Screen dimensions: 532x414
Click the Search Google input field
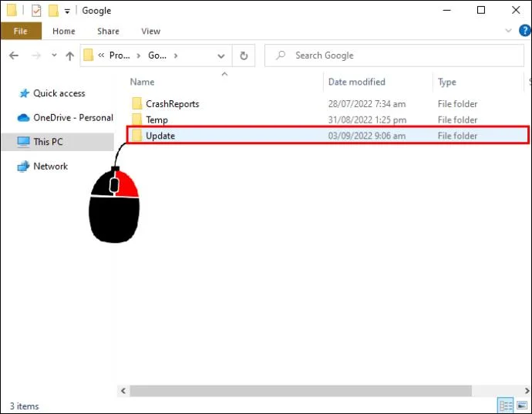pyautogui.click(x=394, y=56)
